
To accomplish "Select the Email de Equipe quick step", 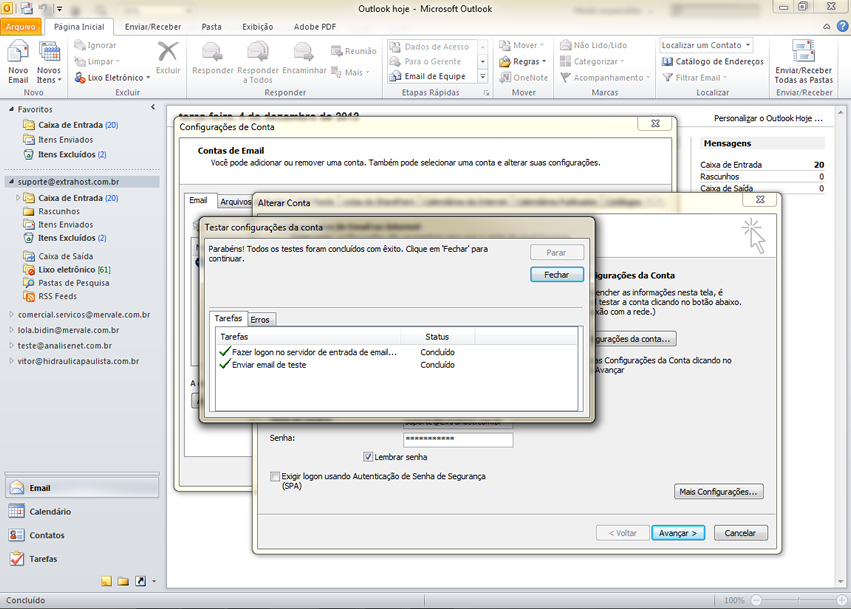I will pyautogui.click(x=435, y=77).
